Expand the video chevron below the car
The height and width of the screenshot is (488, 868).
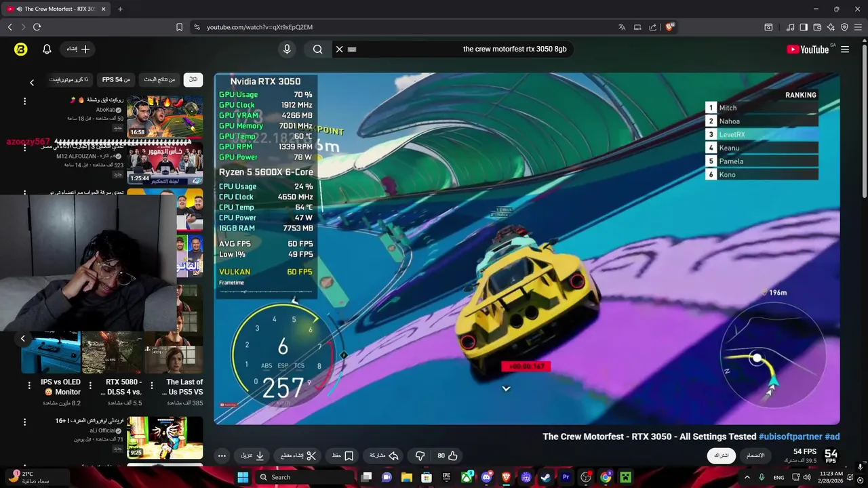tap(506, 388)
